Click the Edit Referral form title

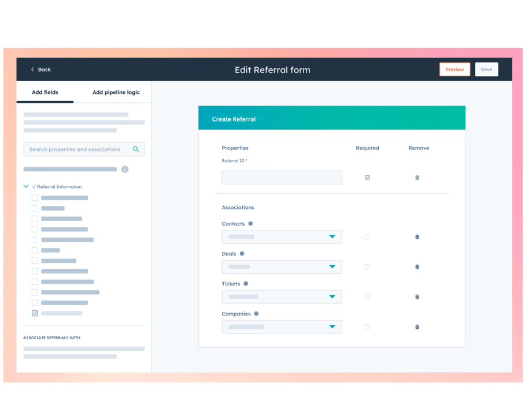[x=272, y=69]
